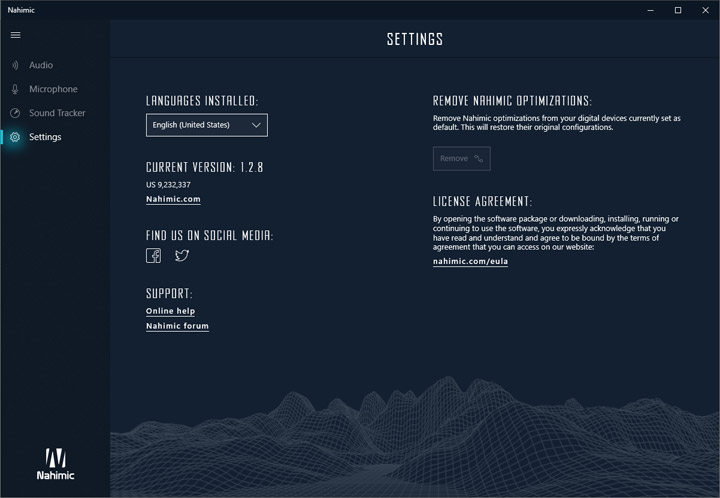Click the Settings gear icon
The width and height of the screenshot is (720, 498).
pos(15,137)
